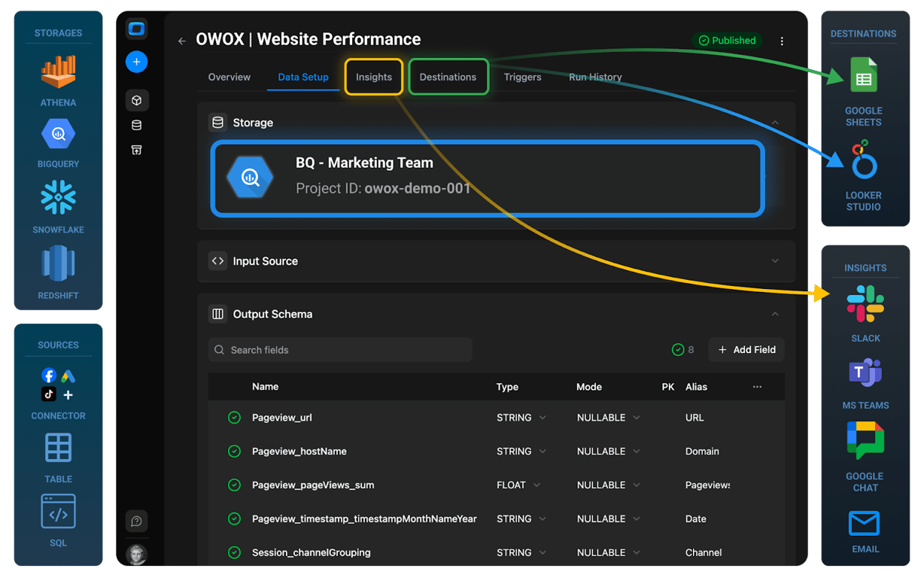Open Mode dropdown for Session_channelGrouping
The image size is (924, 578).
(x=608, y=552)
